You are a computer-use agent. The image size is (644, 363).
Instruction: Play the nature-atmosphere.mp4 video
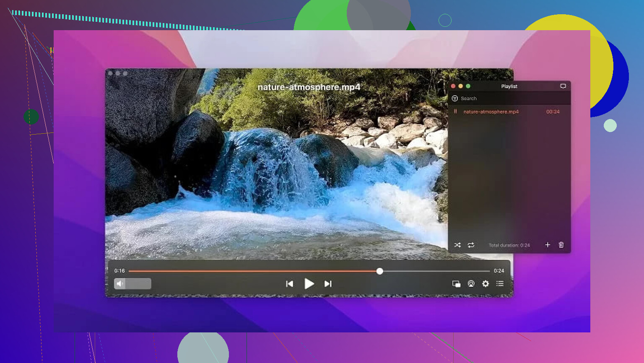coord(309,284)
